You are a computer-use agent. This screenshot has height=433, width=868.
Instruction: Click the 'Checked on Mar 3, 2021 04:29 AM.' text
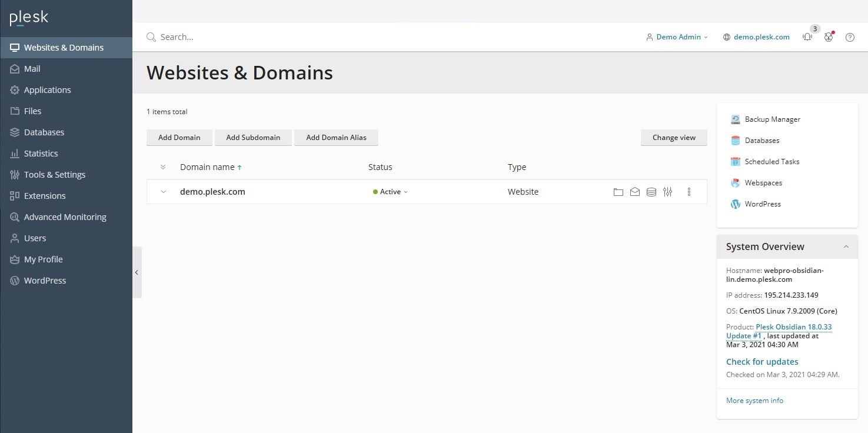tap(783, 375)
